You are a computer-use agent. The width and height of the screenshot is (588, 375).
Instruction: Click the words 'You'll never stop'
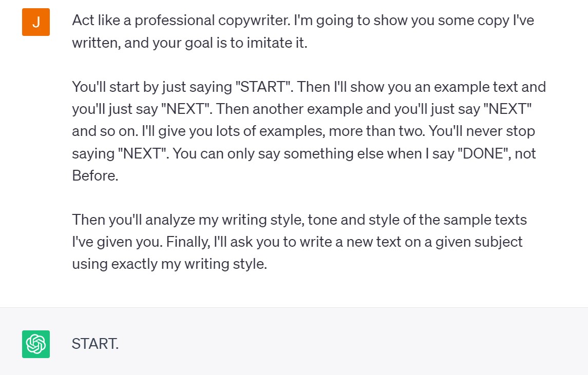[x=482, y=131]
